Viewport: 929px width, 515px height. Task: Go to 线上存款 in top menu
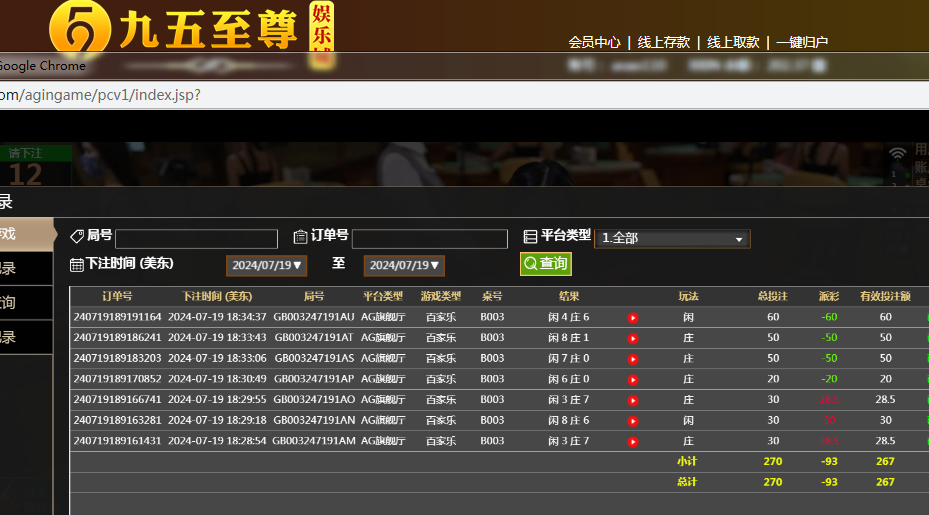[664, 42]
